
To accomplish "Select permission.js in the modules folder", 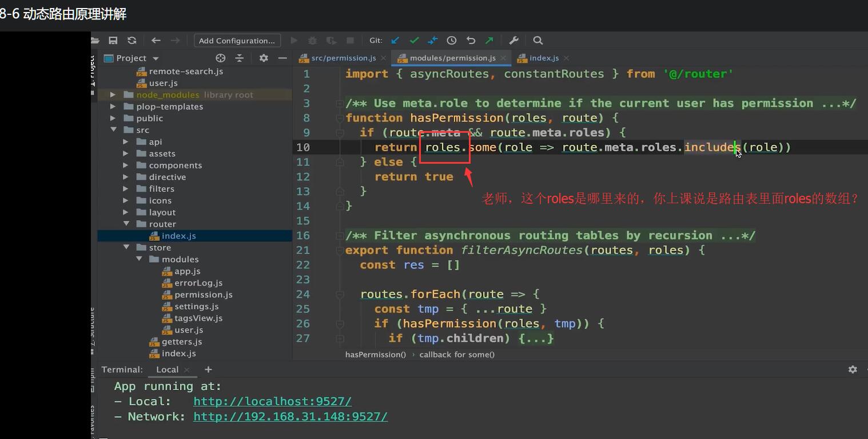I will tap(203, 295).
